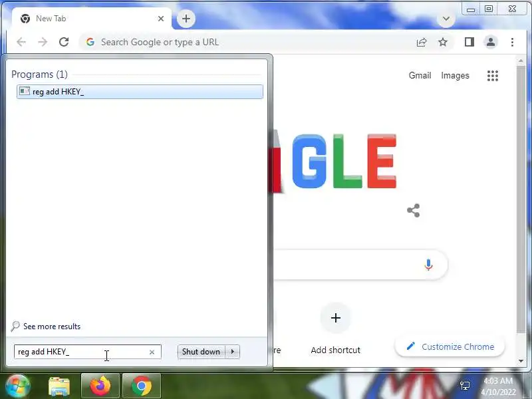Run the reg add HKEY_ program result
The width and height of the screenshot is (532, 399).
click(x=140, y=92)
